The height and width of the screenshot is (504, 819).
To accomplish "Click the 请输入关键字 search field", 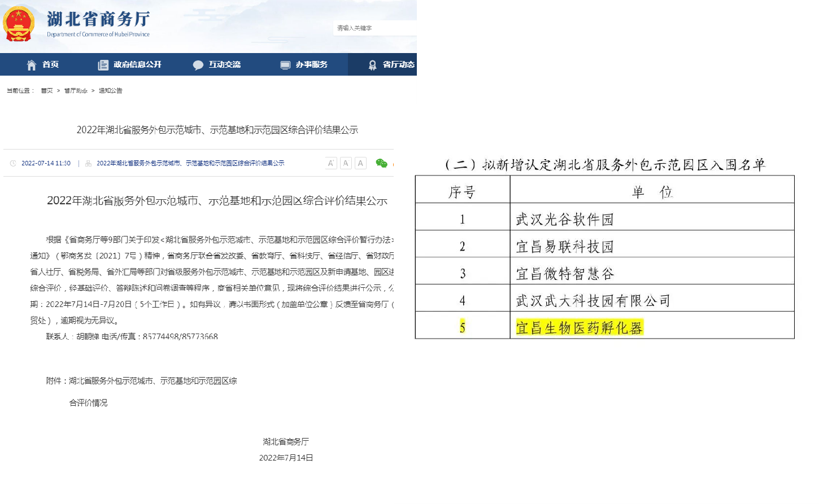I will coord(375,28).
